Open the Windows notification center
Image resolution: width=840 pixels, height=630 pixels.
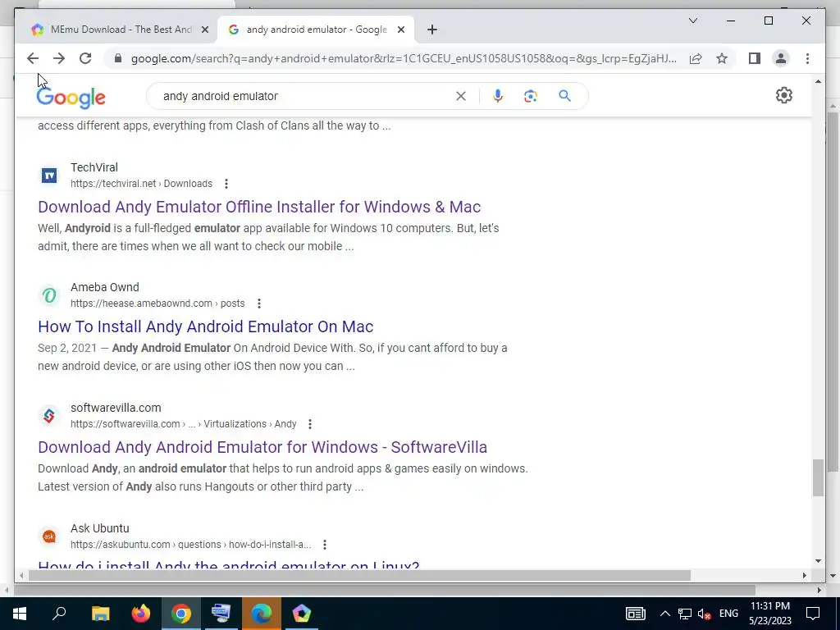[813, 614]
